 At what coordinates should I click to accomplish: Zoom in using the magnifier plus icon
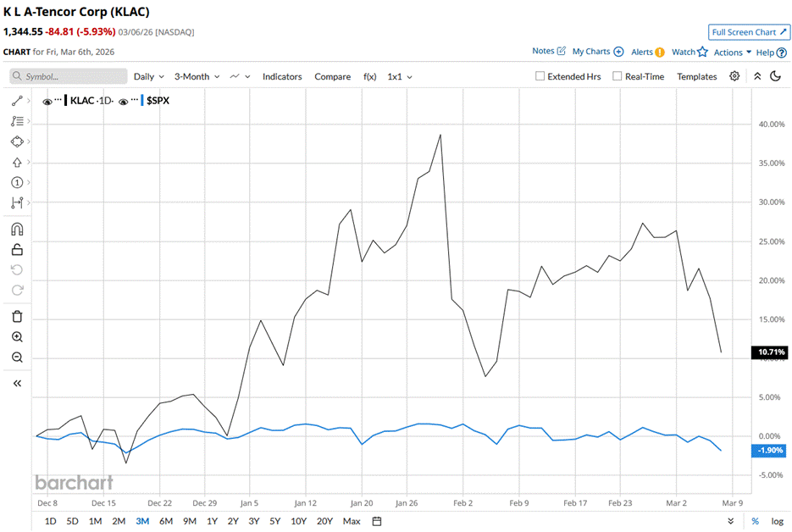point(17,337)
